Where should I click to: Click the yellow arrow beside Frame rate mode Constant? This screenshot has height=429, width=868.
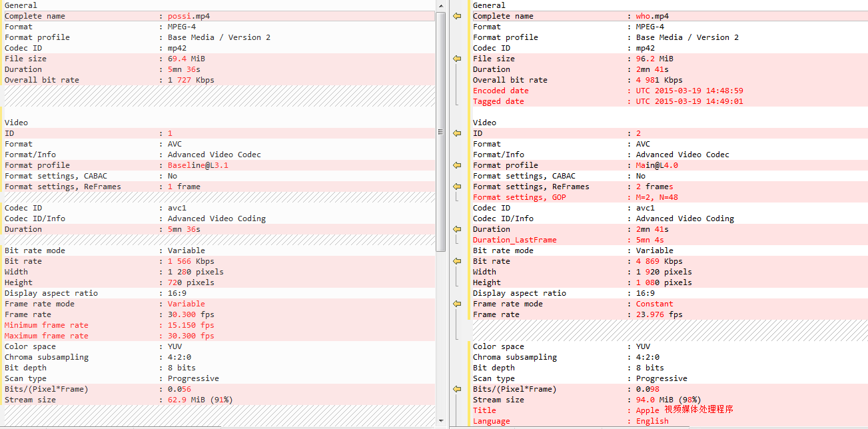tap(457, 304)
